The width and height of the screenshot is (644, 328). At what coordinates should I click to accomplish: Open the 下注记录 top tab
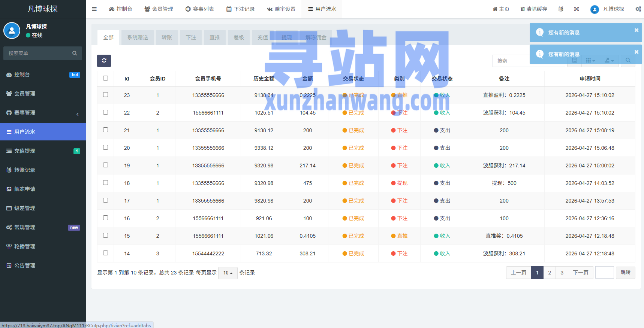point(240,9)
